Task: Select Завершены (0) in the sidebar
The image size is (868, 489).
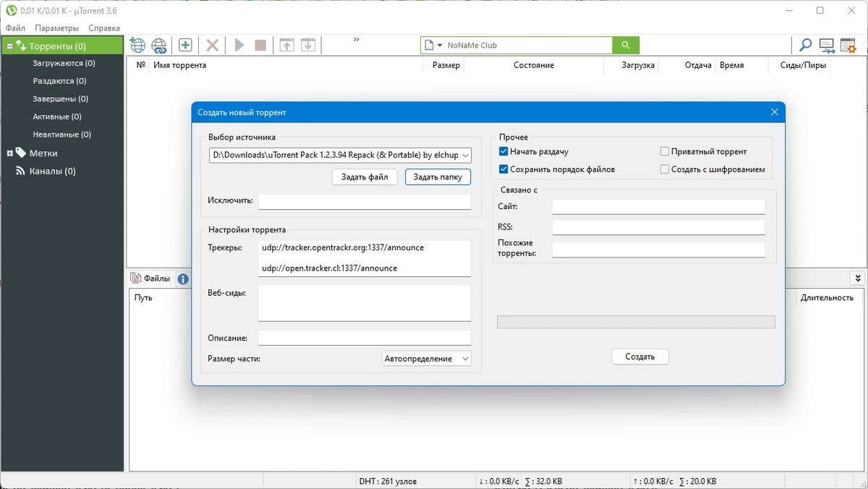Action: coord(61,99)
